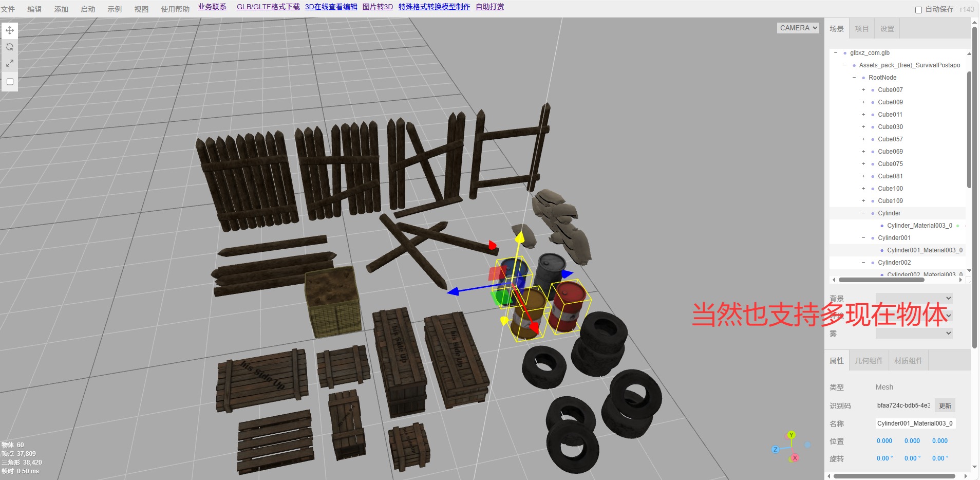Edit the 名称 name field
Viewport: 980px width, 480px height.
coord(915,423)
